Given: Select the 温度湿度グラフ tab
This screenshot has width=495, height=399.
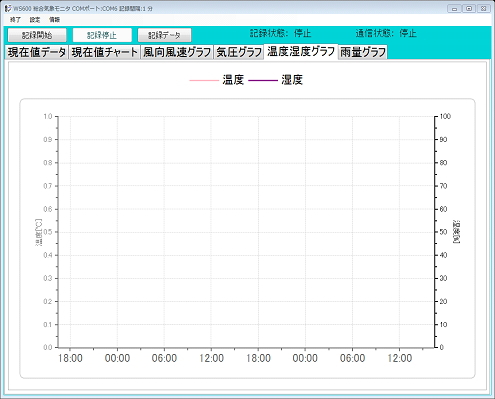Looking at the screenshot, I should click(301, 51).
